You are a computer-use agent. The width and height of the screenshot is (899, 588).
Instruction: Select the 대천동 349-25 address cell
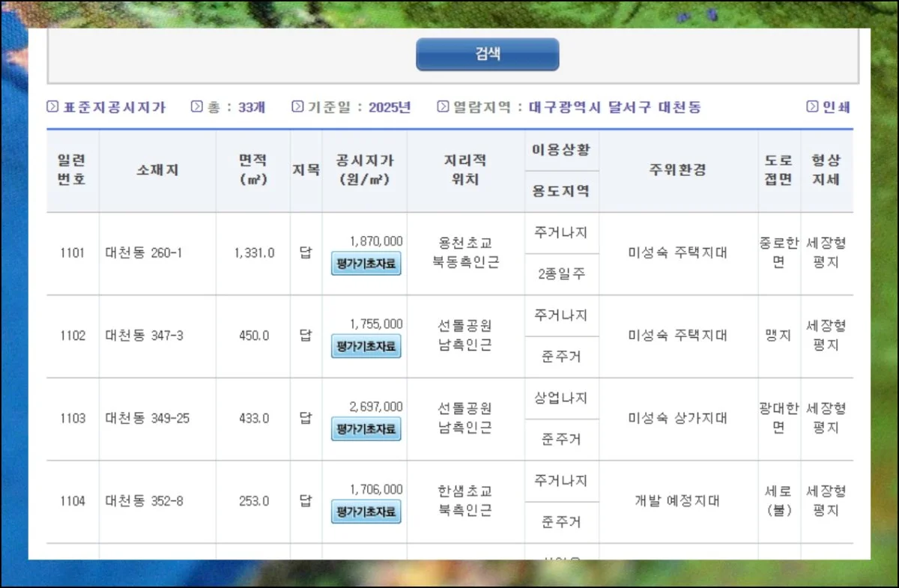coord(148,418)
